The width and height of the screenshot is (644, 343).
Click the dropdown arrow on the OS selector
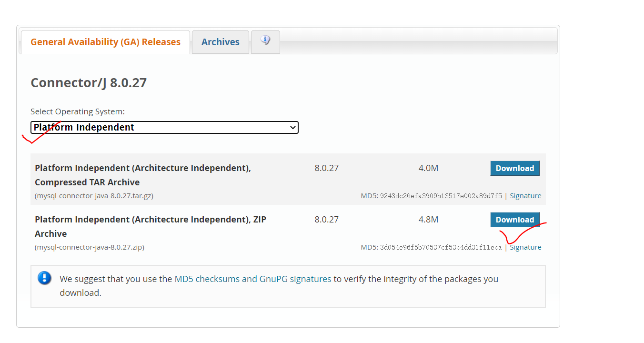click(x=292, y=127)
